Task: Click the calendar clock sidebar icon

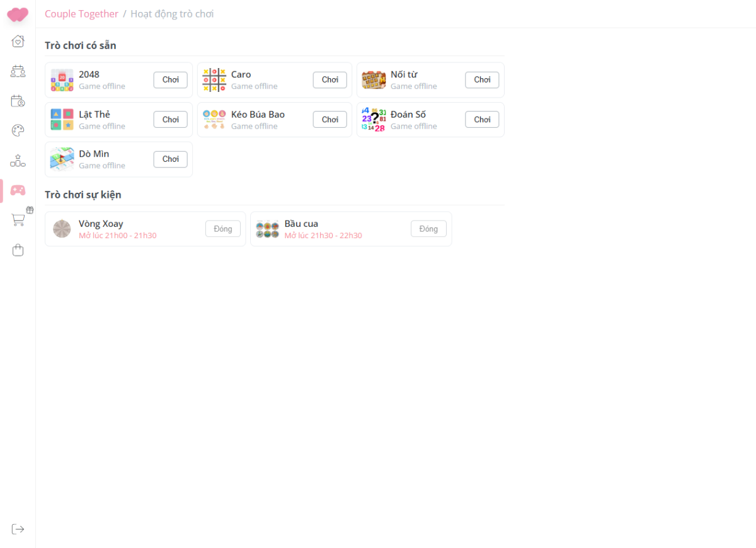Action: (x=18, y=101)
